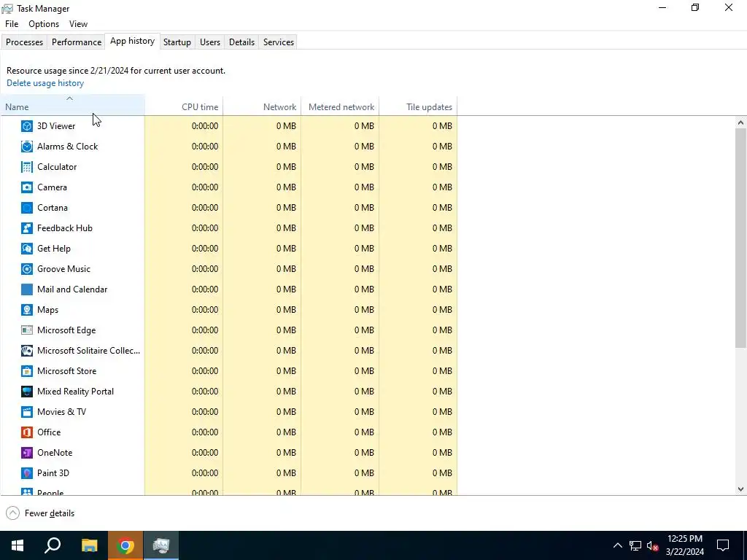Switch to the Performance tab

(x=76, y=42)
